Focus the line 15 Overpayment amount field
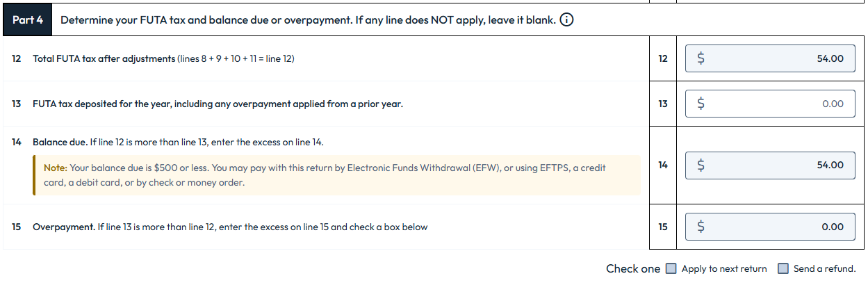This screenshot has width=868, height=283. [778, 227]
